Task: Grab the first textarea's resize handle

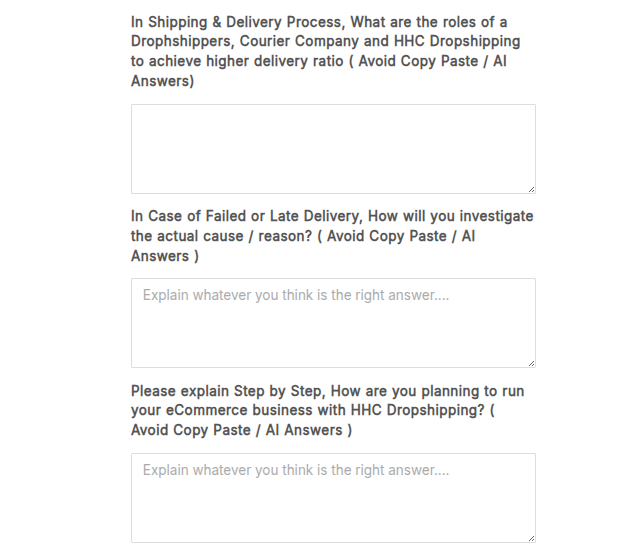Action: click(531, 189)
